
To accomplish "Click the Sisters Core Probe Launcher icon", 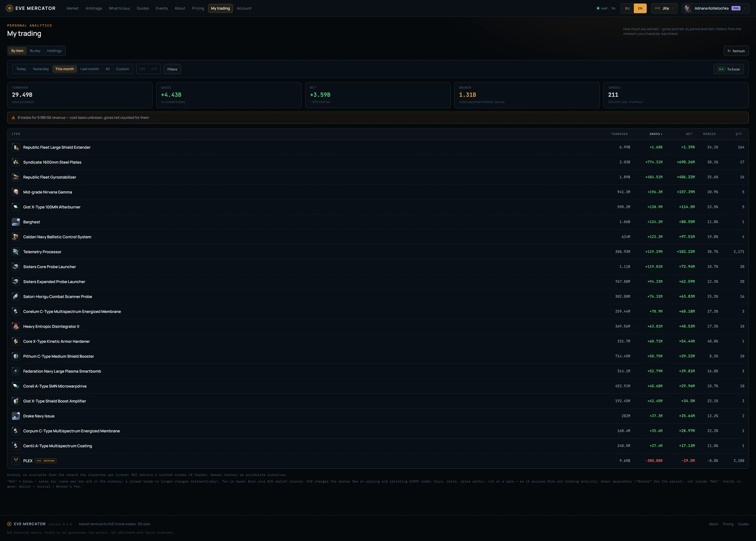I will click(x=16, y=267).
